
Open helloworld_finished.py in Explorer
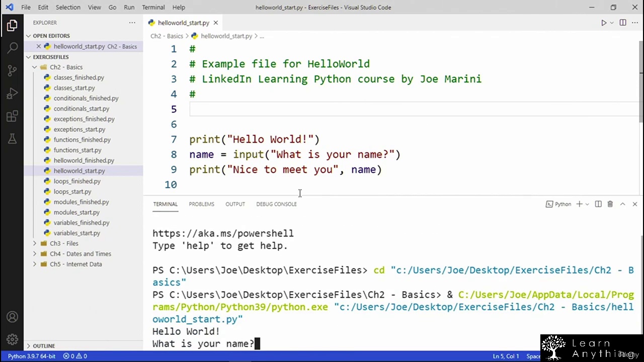coord(84,160)
